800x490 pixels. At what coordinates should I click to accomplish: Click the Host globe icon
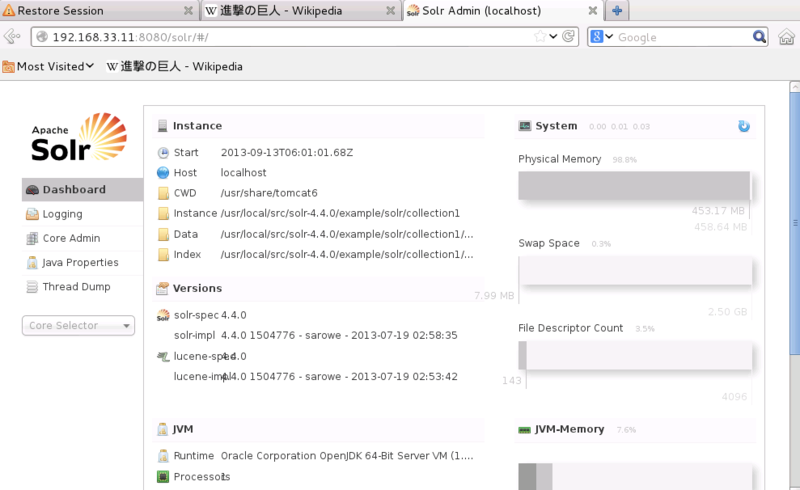click(163, 173)
